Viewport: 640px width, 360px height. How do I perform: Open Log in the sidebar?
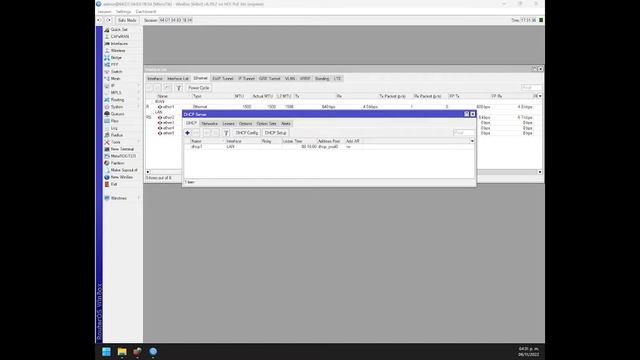(x=114, y=128)
